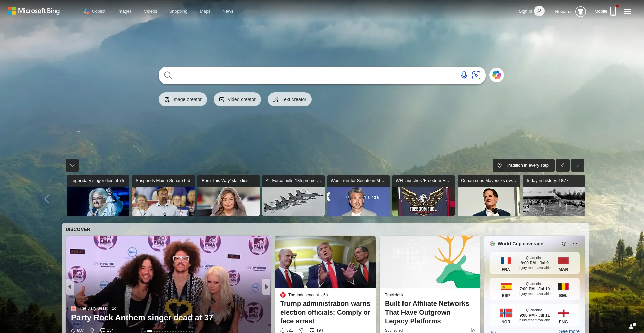644x333 pixels.
Task: Open 'Cuban sues Mavericks ow…' story
Action: tap(489, 196)
